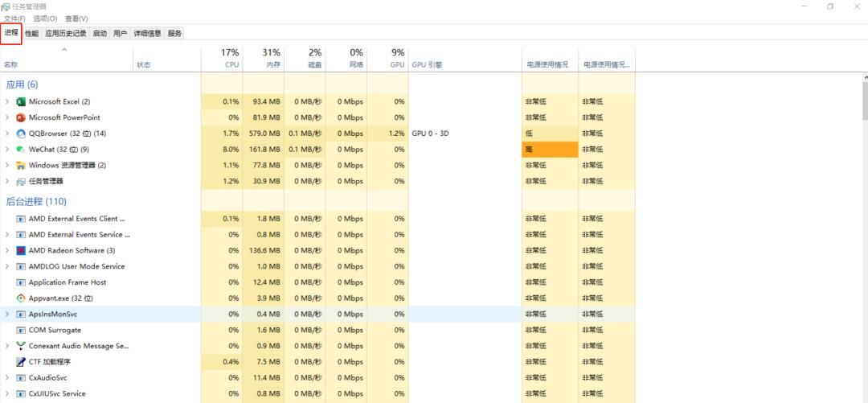
Task: Expand the Microsoft Excel process group
Action: (7, 102)
